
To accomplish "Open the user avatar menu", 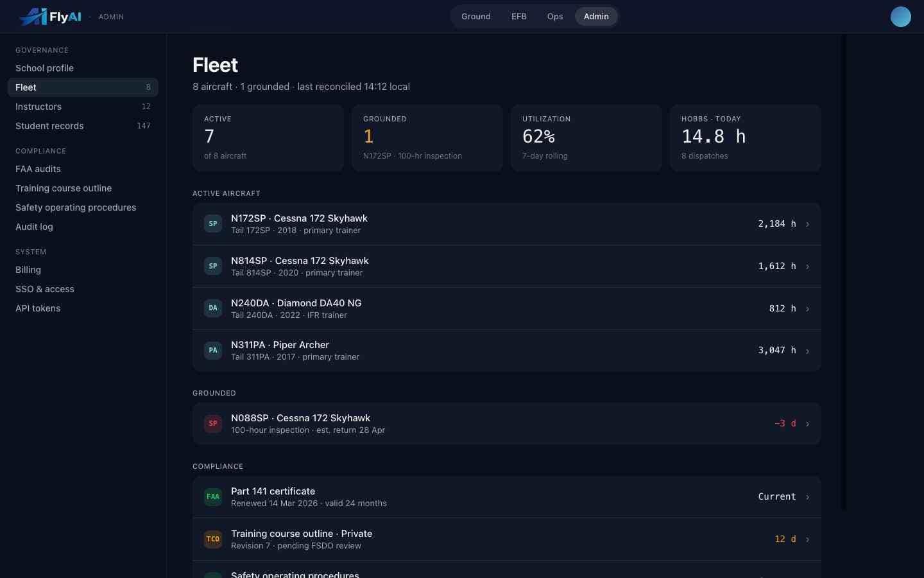I will pyautogui.click(x=900, y=17).
